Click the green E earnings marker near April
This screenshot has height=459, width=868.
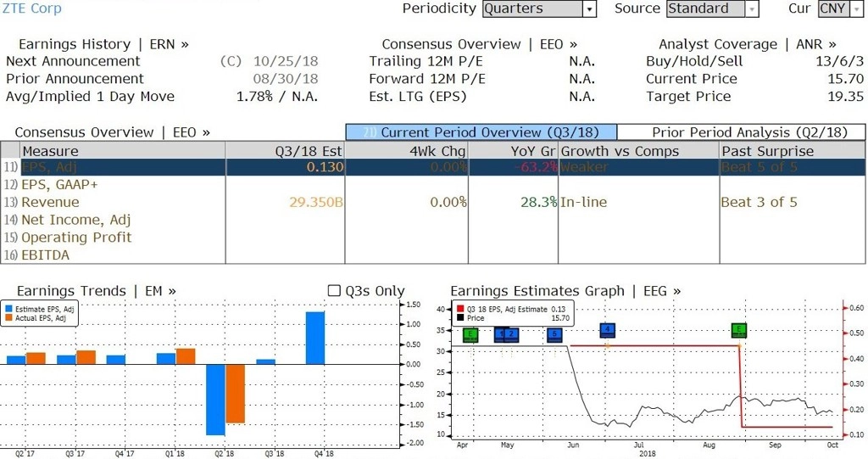coord(470,334)
